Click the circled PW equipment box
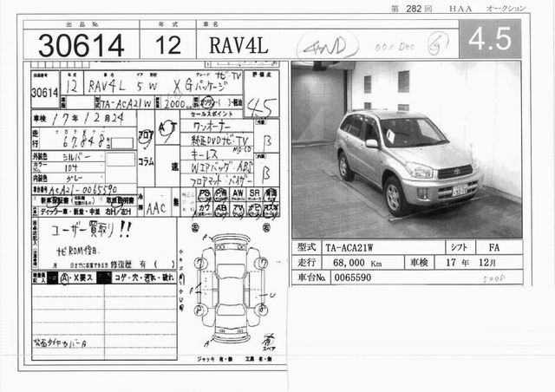This screenshot has width=555, height=392. tap(221, 195)
